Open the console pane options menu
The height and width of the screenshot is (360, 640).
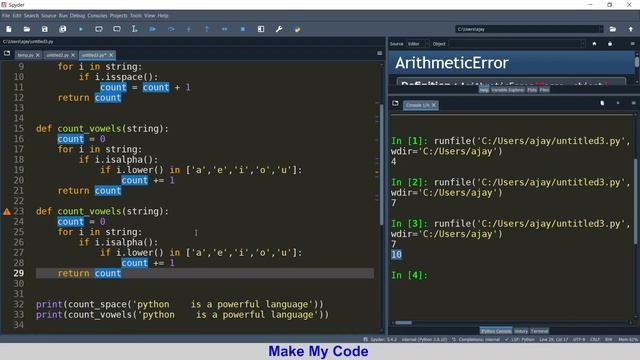(x=633, y=103)
